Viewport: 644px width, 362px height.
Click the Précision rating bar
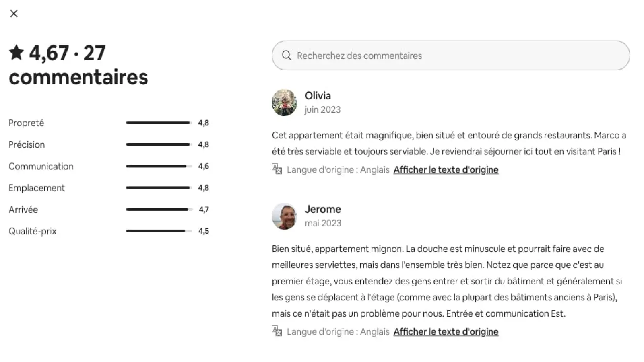coord(159,144)
